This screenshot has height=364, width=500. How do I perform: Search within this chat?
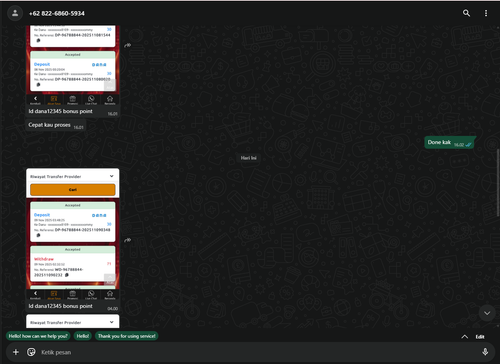click(466, 13)
